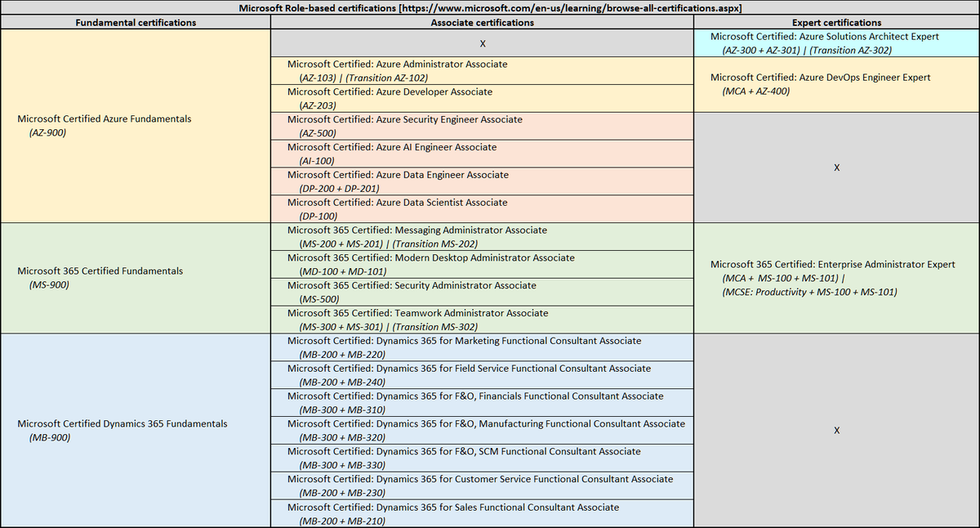Click the (MB-300 + MB-310) exam codes
980x528 pixels.
[x=341, y=409]
